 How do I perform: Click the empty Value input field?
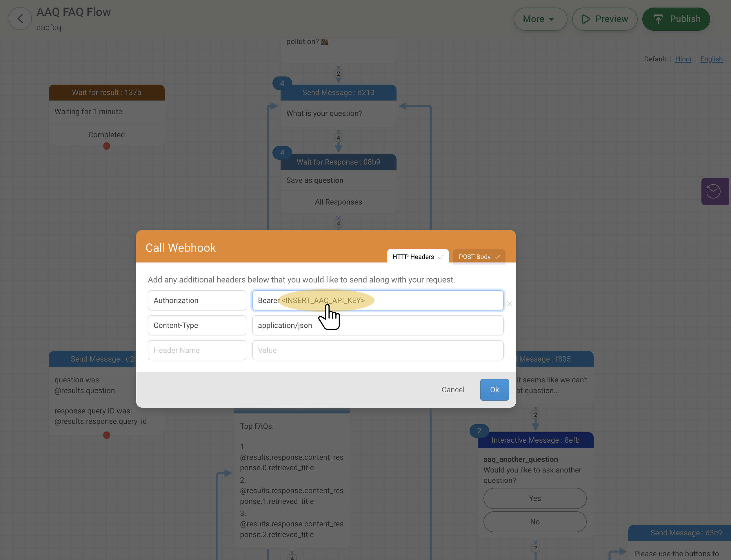377,350
